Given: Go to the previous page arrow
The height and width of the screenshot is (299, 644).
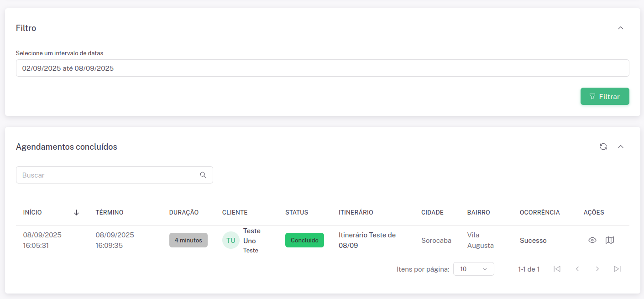Looking at the screenshot, I should point(577,269).
